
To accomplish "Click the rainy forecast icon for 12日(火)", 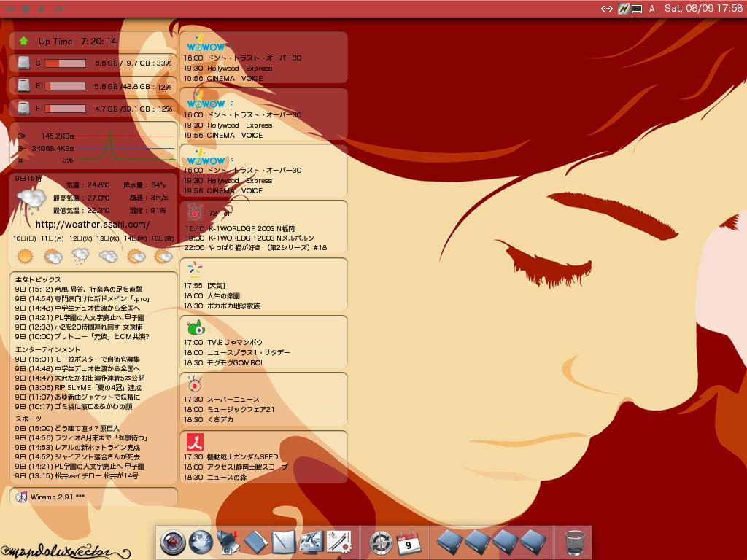I will (80, 256).
